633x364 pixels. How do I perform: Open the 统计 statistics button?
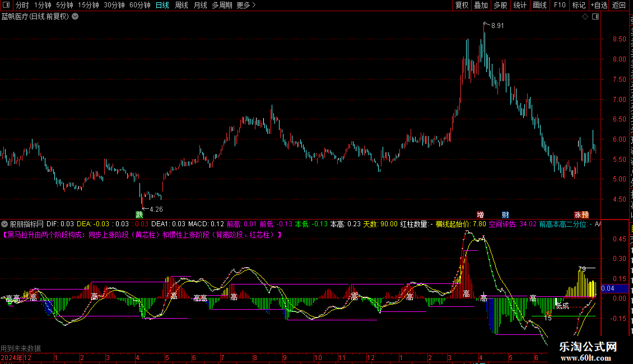(x=520, y=5)
